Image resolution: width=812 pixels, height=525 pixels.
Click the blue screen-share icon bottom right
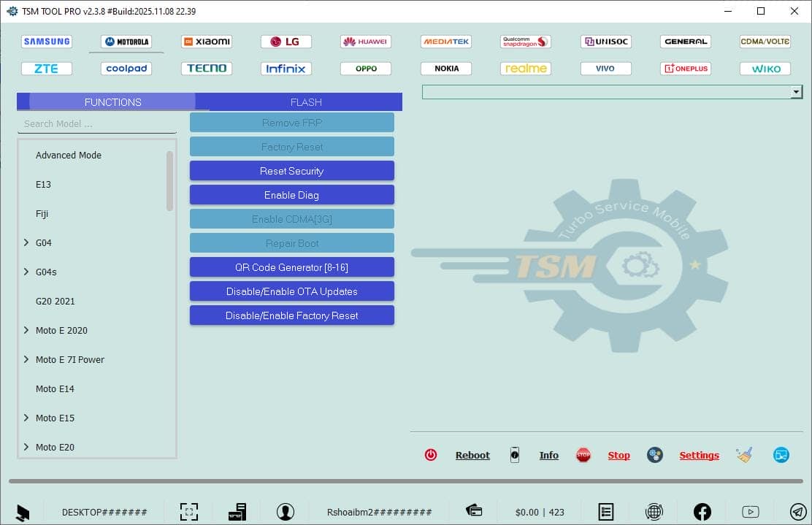pos(781,454)
